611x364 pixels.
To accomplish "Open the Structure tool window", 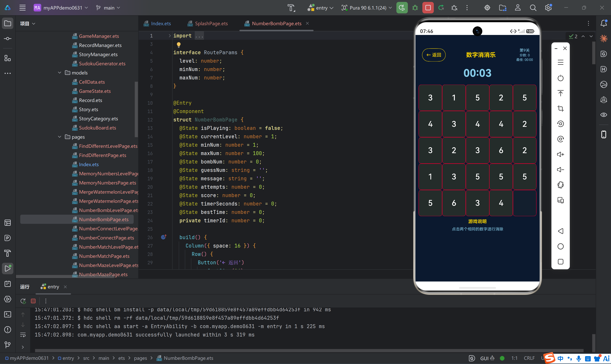I will [x=8, y=58].
